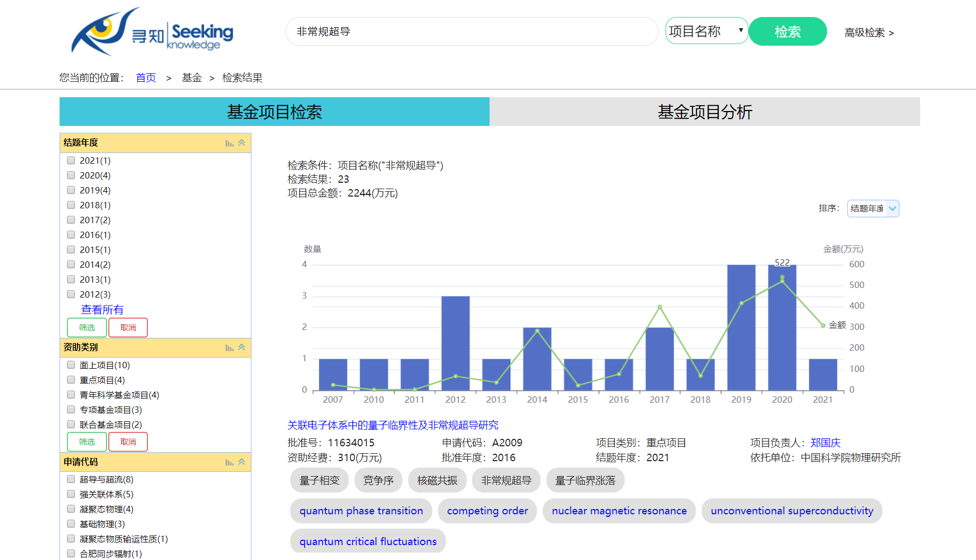Select the 量子相变 keyword tag

[x=319, y=480]
